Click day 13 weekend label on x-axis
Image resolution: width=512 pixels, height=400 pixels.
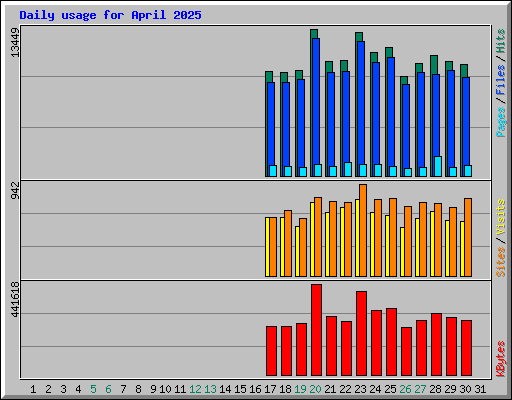click(x=210, y=389)
